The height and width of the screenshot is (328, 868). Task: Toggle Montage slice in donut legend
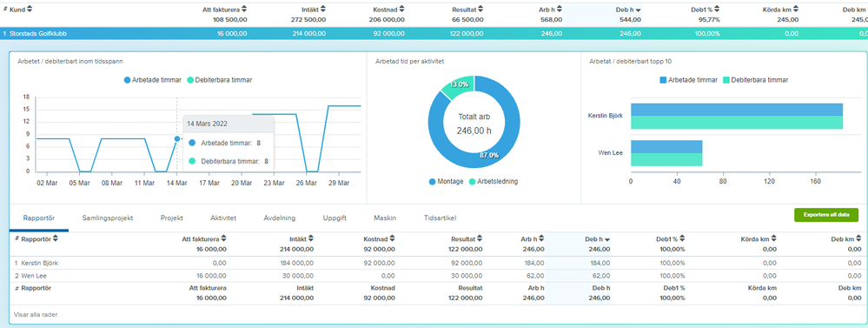click(x=447, y=181)
